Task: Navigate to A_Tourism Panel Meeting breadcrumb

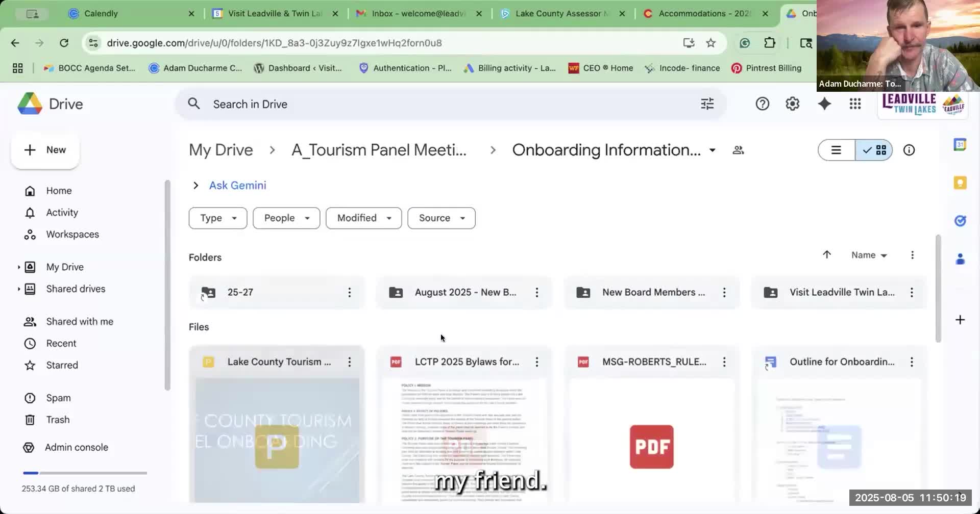Action: pyautogui.click(x=379, y=150)
